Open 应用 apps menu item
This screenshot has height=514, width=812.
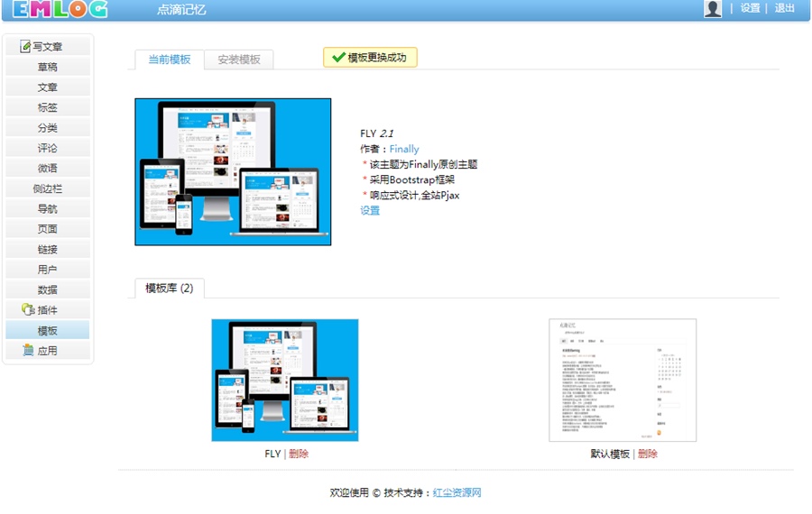(48, 351)
